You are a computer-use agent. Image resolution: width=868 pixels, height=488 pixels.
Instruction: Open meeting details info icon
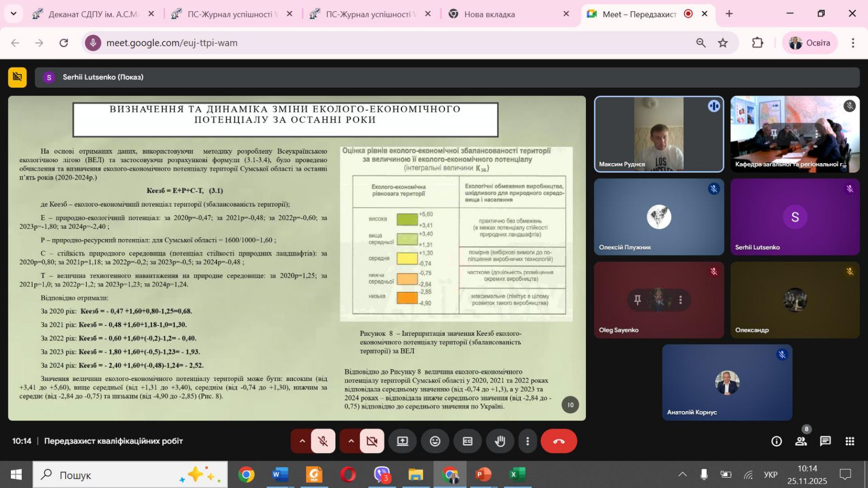(x=776, y=441)
